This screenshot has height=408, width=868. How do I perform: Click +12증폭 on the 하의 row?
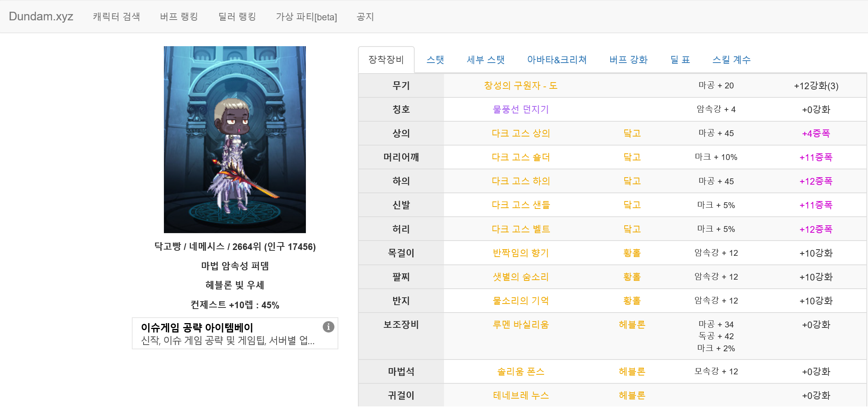[816, 181]
